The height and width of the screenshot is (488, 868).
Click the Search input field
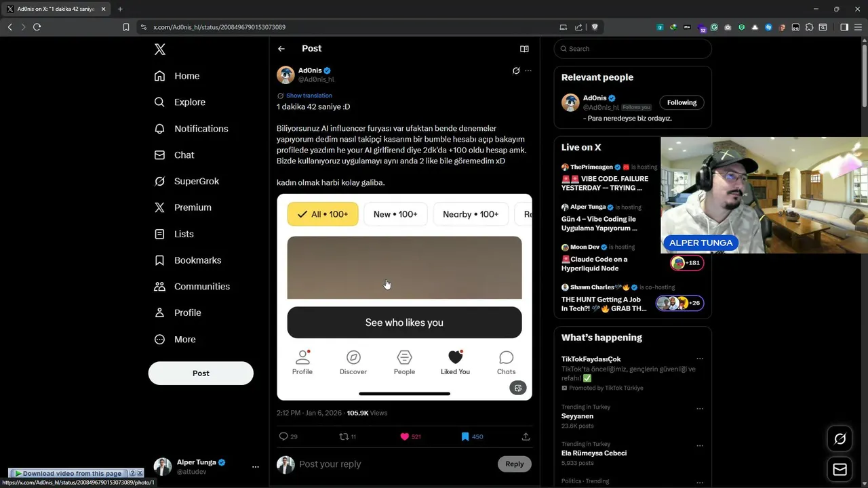tap(633, 49)
